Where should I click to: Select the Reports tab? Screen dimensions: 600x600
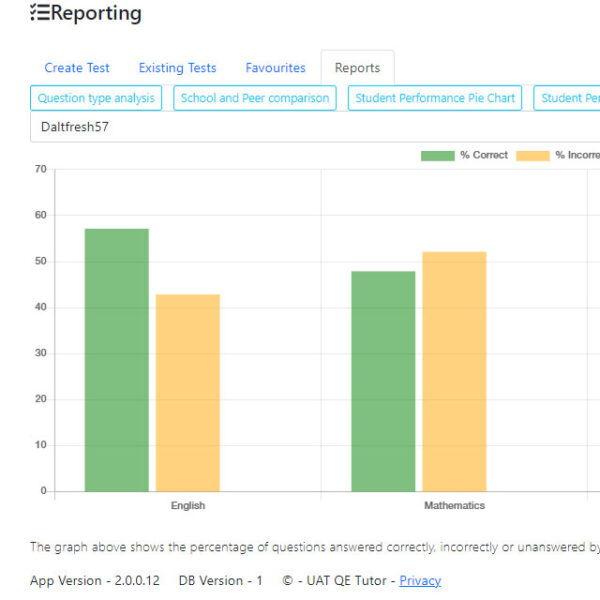[x=357, y=68]
